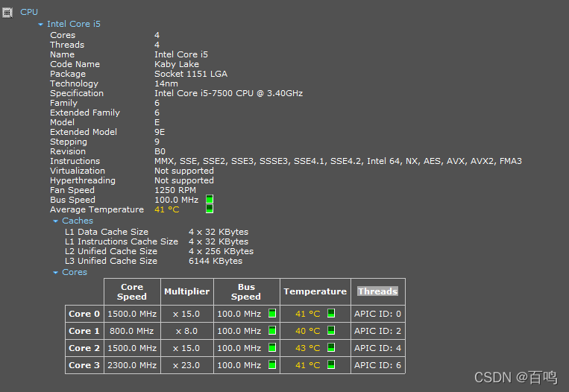Image resolution: width=569 pixels, height=392 pixels.
Task: Collapse the Intel Core i5 tree node
Action: pos(40,25)
